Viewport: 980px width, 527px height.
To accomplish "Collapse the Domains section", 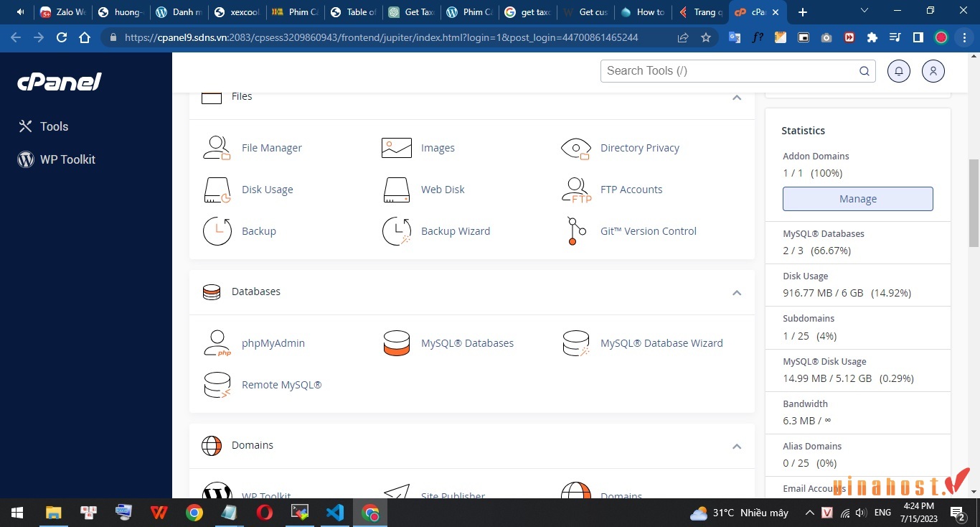I will (x=737, y=446).
